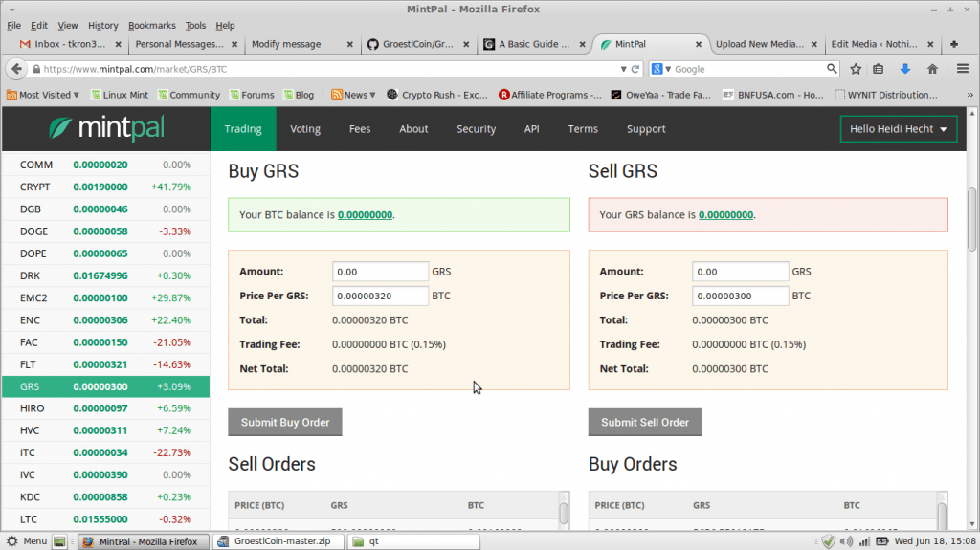Open the Support page in nav bar

[x=646, y=129]
